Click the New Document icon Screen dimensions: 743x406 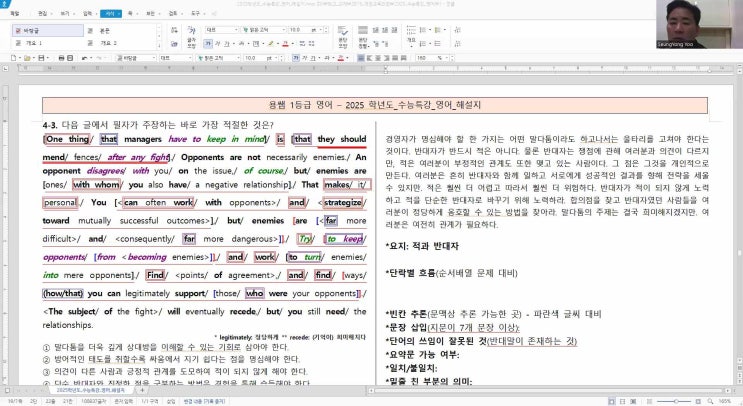(12, 57)
